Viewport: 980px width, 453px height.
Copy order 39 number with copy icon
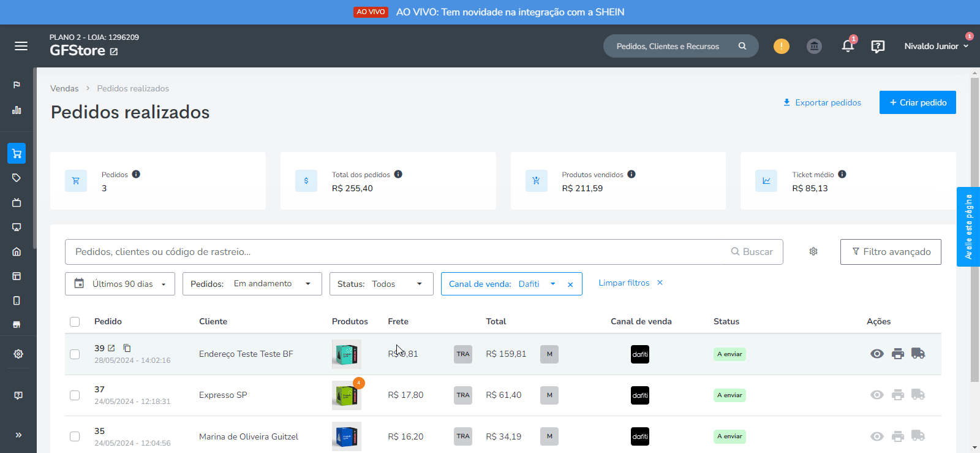click(x=127, y=348)
